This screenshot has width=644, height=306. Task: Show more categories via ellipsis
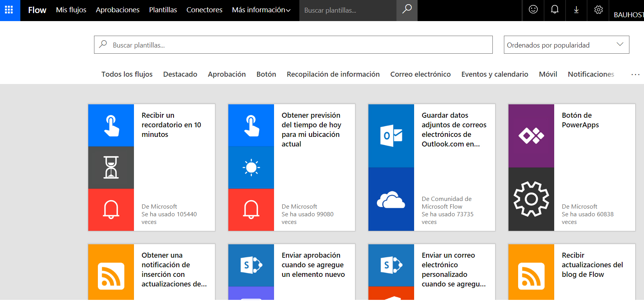coord(635,74)
